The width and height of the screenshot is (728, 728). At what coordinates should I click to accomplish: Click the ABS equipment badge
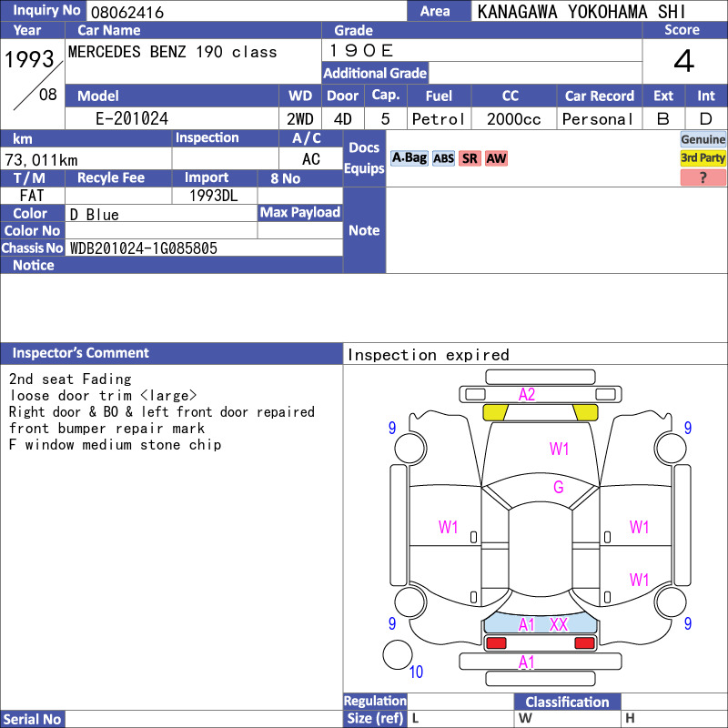point(443,158)
